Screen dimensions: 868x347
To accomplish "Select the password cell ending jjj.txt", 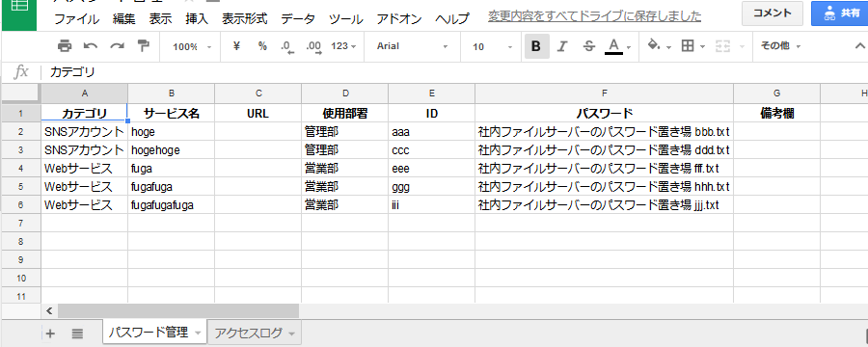I will [605, 204].
